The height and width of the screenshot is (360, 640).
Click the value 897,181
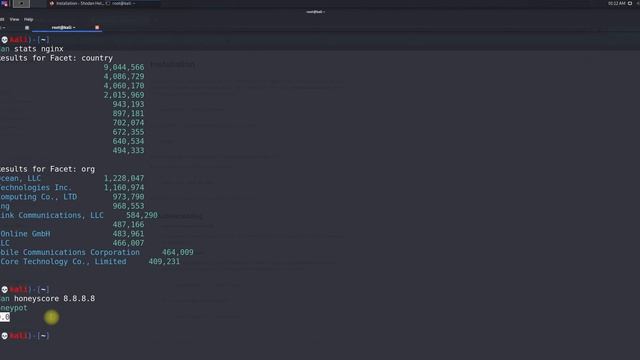pos(128,113)
